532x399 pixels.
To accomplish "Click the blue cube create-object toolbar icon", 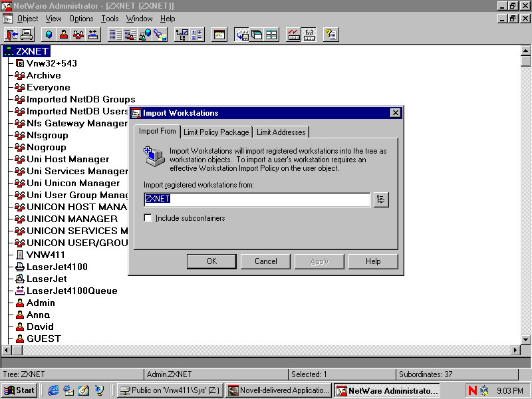I will point(49,35).
